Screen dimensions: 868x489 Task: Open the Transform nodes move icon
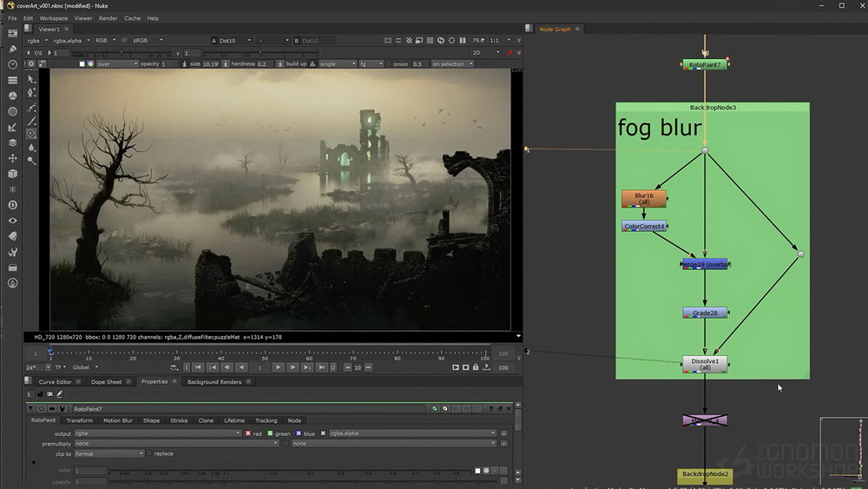click(12, 158)
